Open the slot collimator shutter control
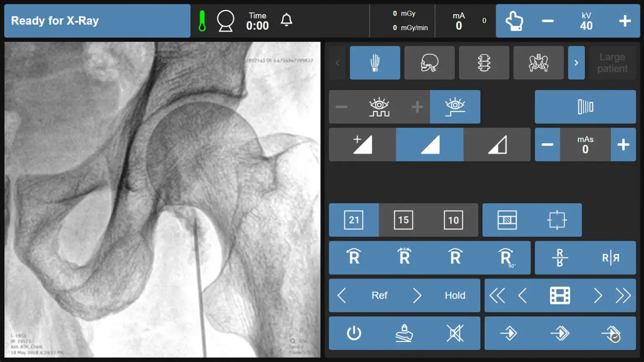The width and height of the screenshot is (644, 362). tap(507, 220)
